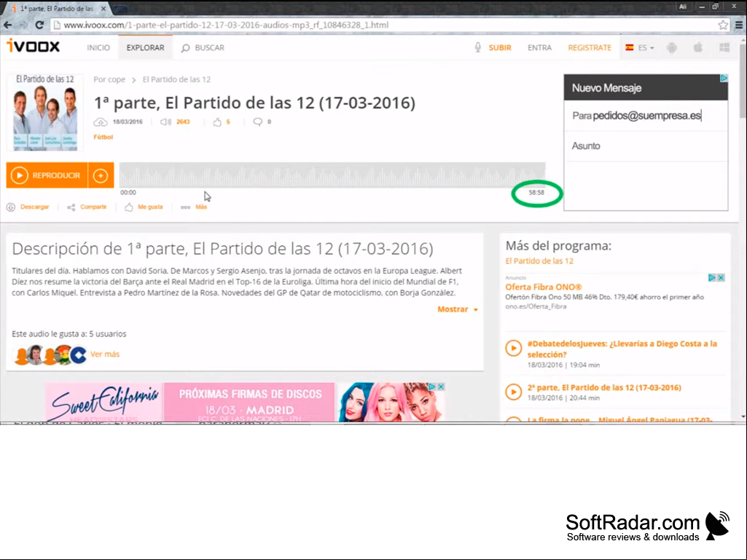Open the Chrome menu icon
Image resolution: width=747 pixels, height=560 pixels.
(x=739, y=25)
